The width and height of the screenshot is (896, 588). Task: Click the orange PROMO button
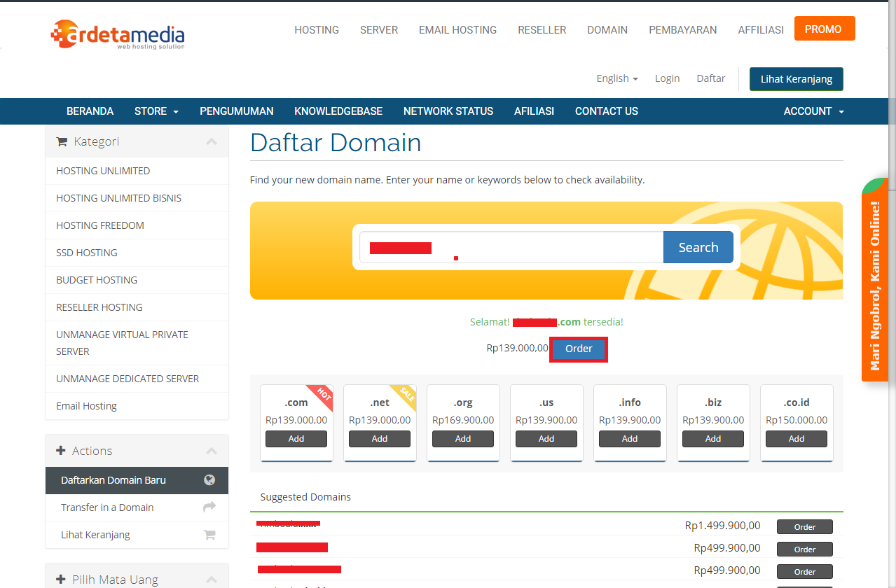824,29
